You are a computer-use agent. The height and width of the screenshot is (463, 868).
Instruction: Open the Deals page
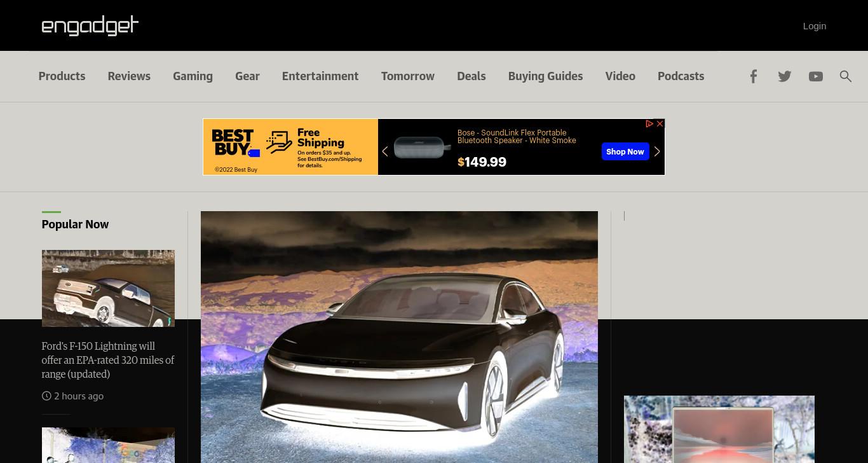coord(471,76)
